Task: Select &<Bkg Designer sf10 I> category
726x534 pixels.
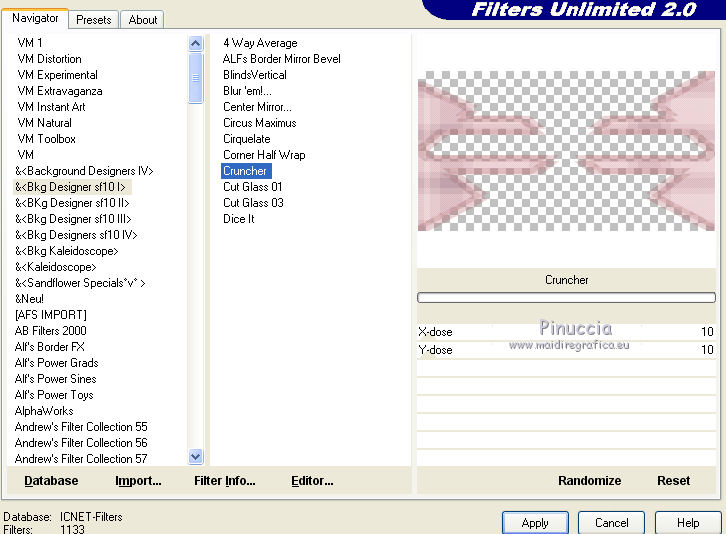Action: coord(70,187)
